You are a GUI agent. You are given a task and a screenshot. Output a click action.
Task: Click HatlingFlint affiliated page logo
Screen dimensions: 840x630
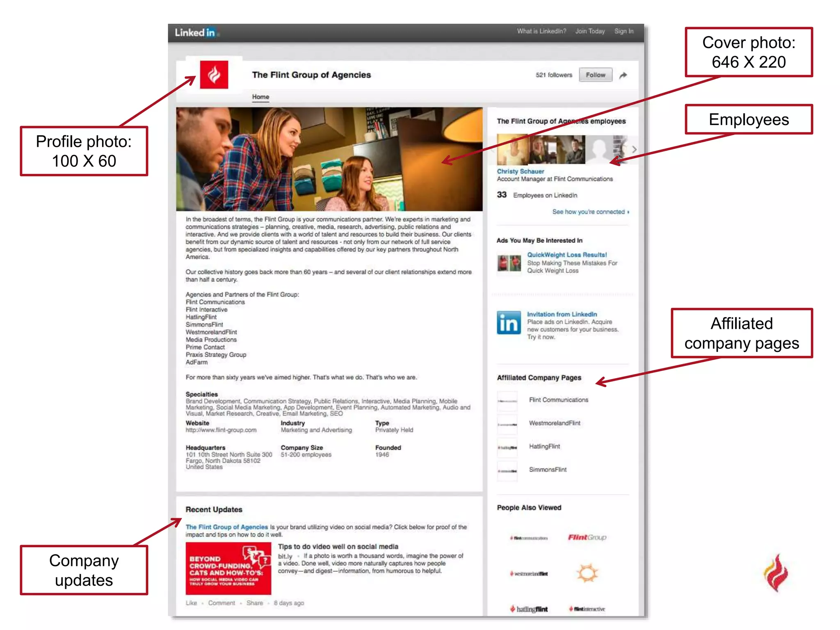[507, 447]
